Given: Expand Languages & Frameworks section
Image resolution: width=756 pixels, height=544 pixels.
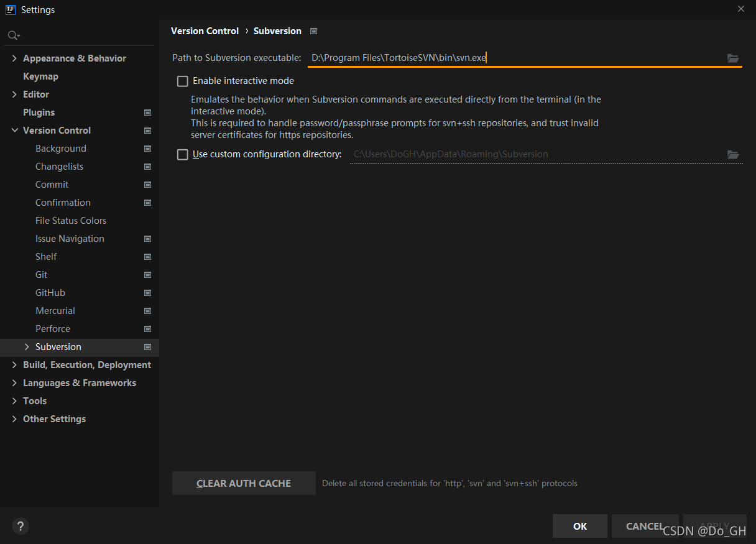Looking at the screenshot, I should click(14, 383).
